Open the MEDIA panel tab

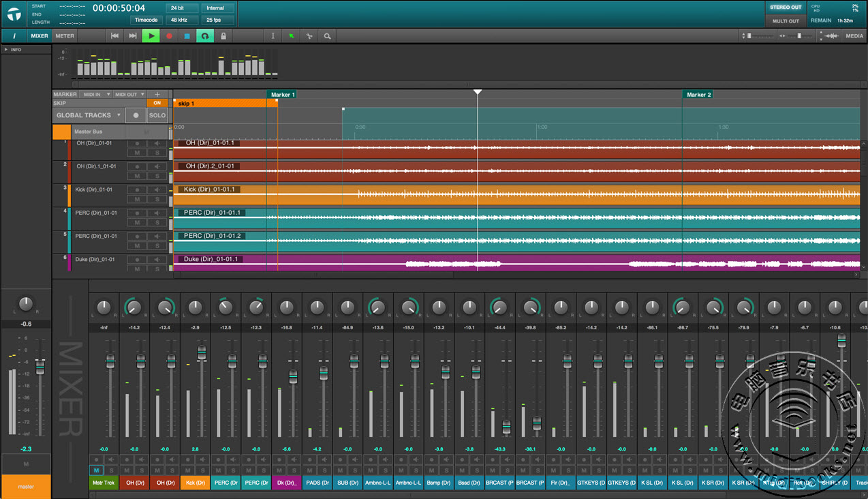tap(854, 36)
